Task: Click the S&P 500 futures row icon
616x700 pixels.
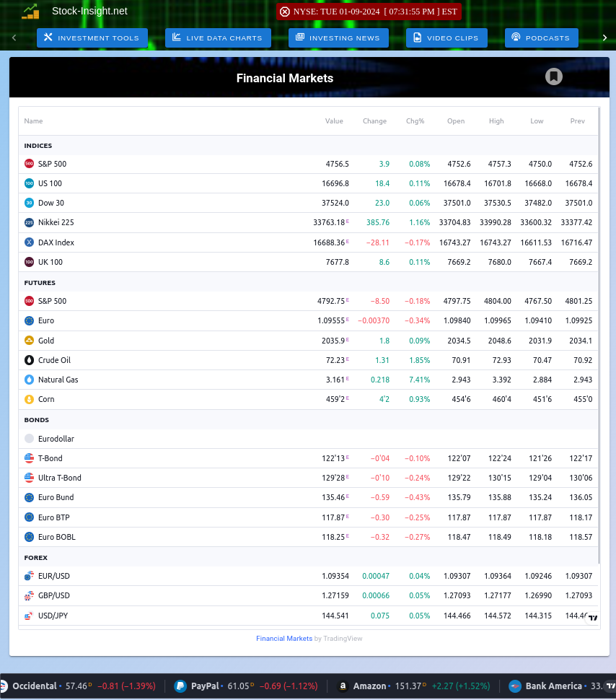Action: click(29, 301)
